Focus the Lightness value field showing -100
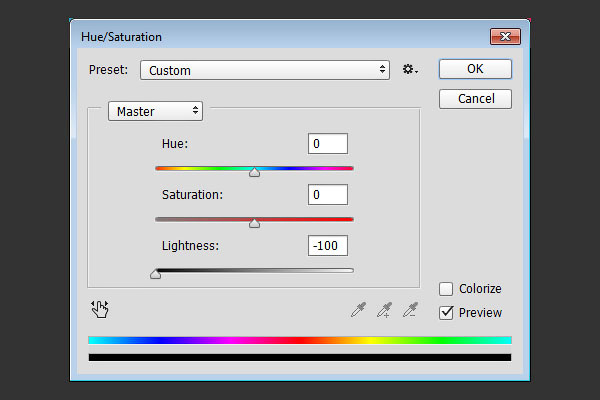Viewport: 600px width, 400px height. coord(328,245)
